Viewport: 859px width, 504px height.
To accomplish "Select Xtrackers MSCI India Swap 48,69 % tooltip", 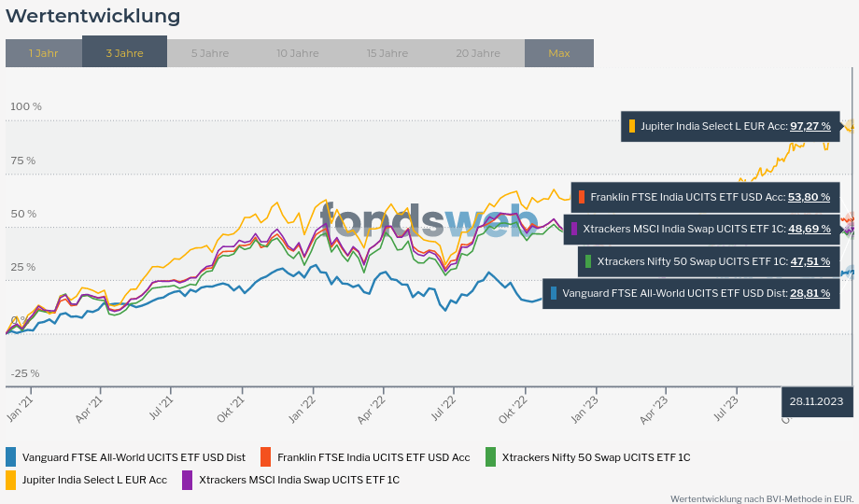I will pyautogui.click(x=702, y=229).
